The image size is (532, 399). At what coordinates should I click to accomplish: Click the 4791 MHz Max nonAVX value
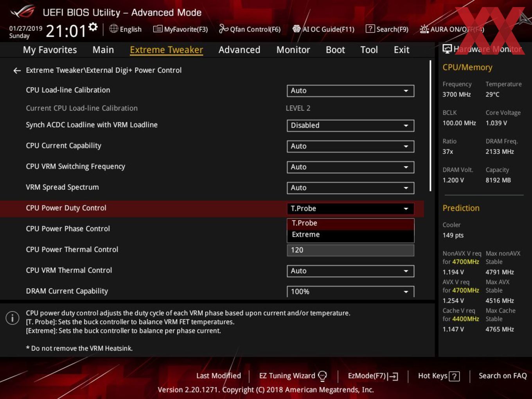[x=500, y=272]
